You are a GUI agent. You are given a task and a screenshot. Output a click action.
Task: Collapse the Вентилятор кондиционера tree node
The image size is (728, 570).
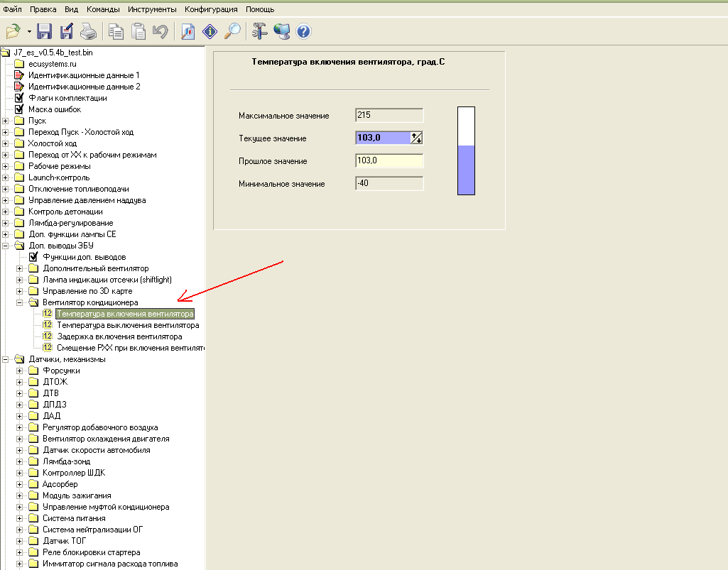(x=20, y=302)
